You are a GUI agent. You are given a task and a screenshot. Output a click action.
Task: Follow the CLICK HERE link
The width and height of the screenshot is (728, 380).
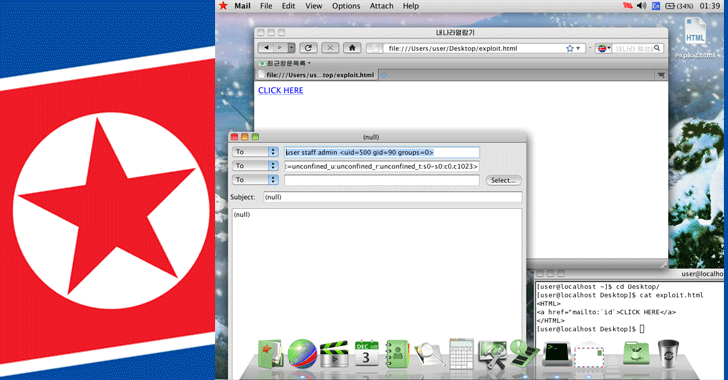click(280, 90)
